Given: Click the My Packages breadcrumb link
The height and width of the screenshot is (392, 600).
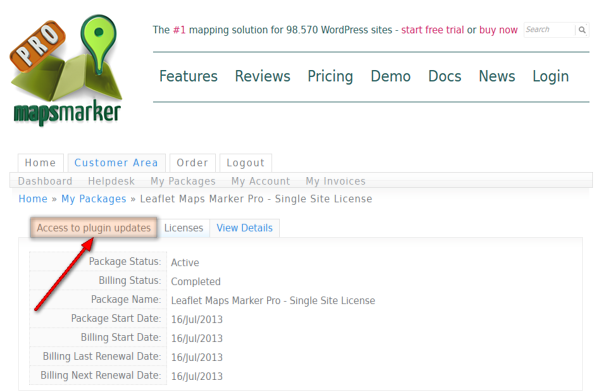Looking at the screenshot, I should [94, 199].
